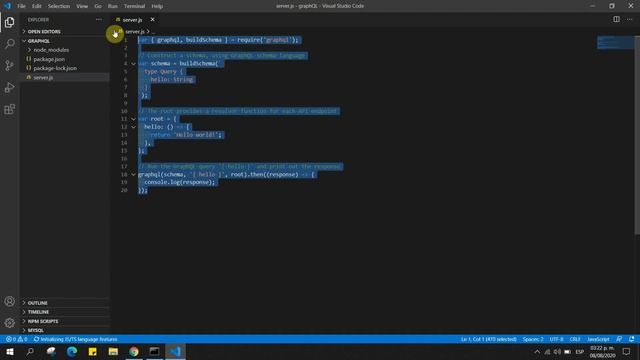Open the Go menu
The width and height of the screenshot is (640, 360).
[x=98, y=6]
